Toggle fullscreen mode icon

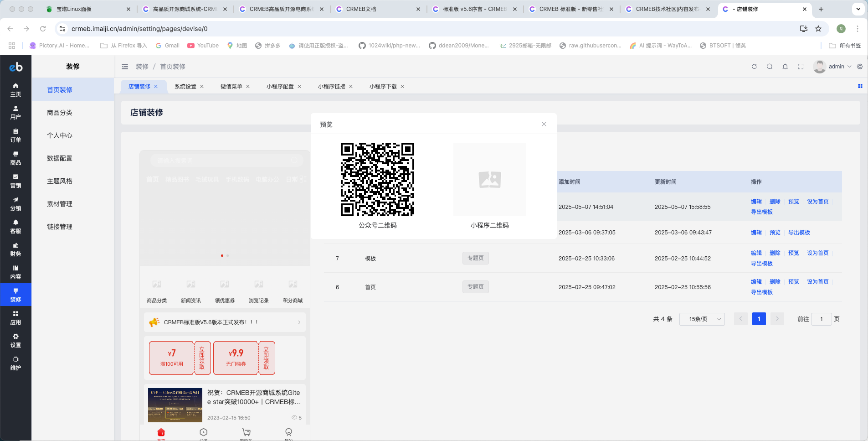point(801,67)
